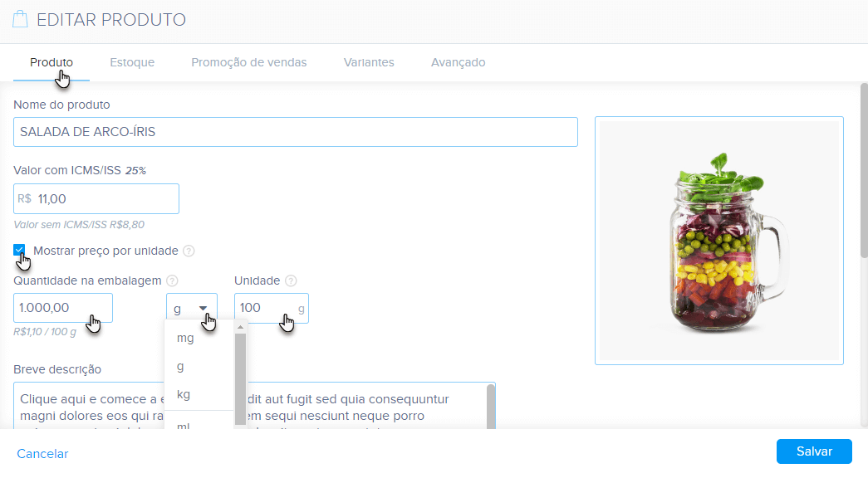Switch to the Produto tab
Image resolution: width=868 pixels, height=478 pixels.
coord(51,62)
